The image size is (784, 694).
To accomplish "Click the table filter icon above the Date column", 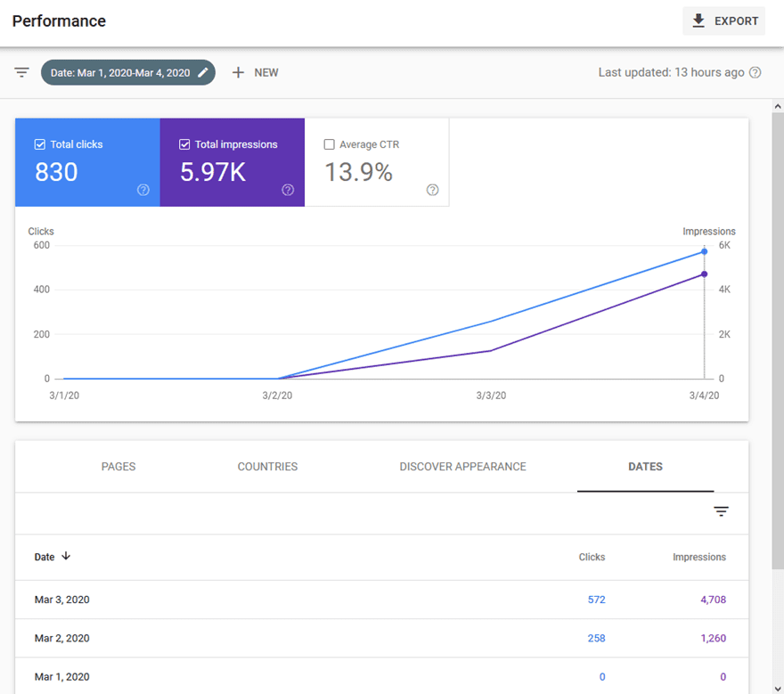I will (x=721, y=511).
